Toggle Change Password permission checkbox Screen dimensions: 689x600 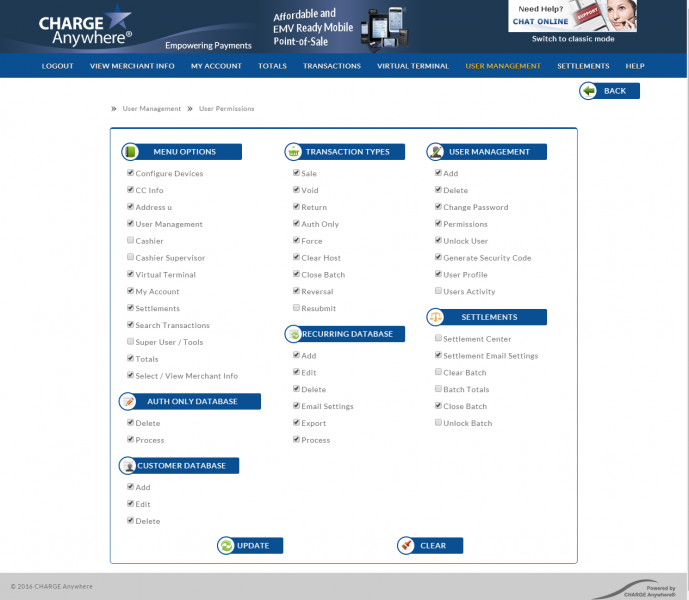(439, 206)
